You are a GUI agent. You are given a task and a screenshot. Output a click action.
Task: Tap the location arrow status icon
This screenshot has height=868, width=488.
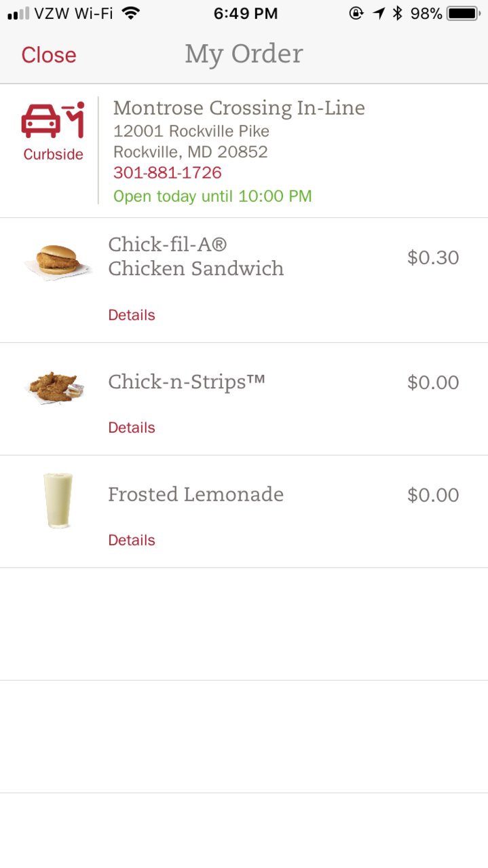point(378,13)
